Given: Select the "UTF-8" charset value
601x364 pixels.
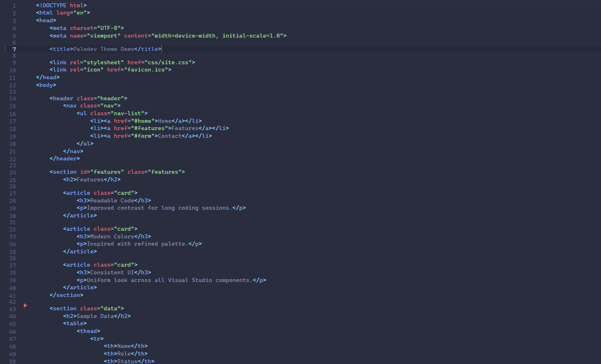Looking at the screenshot, I should coord(109,28).
